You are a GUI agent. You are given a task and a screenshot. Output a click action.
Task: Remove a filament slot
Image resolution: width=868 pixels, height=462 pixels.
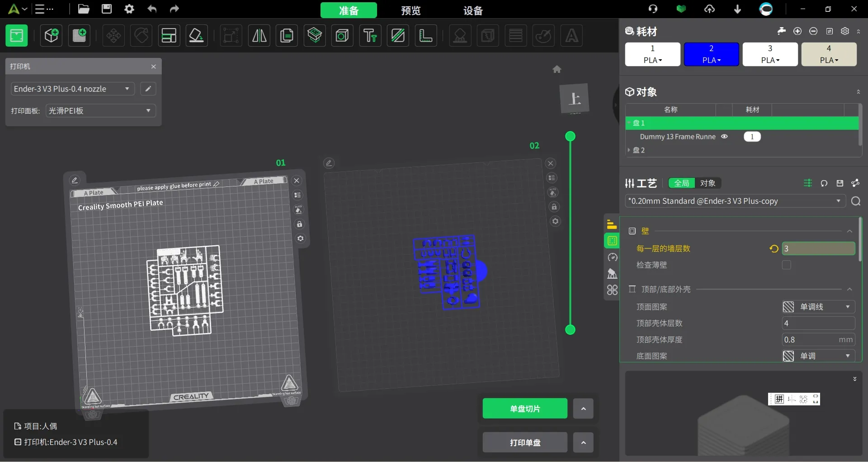pyautogui.click(x=813, y=31)
